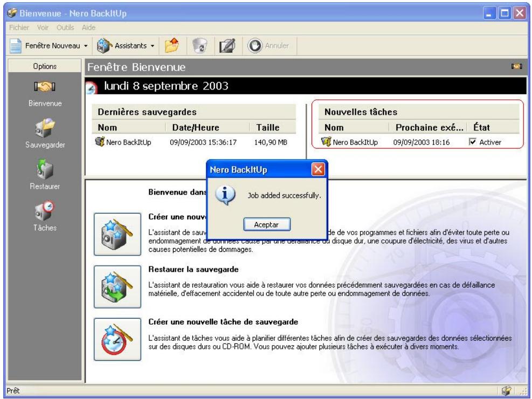Select the Restaurer sidebar icon

(44, 169)
